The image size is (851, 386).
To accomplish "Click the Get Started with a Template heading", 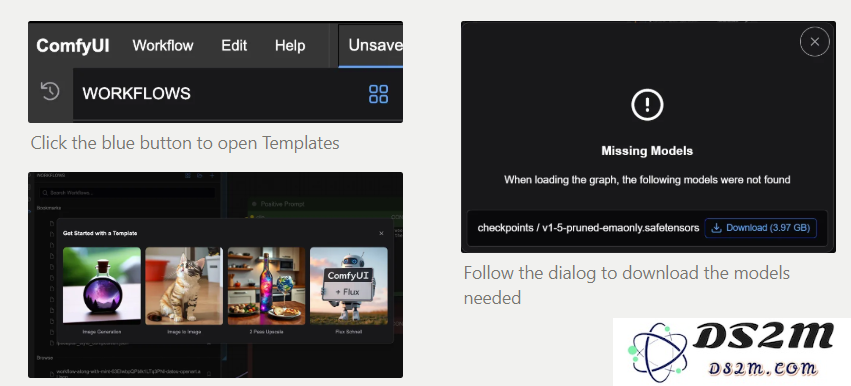I will point(100,233).
